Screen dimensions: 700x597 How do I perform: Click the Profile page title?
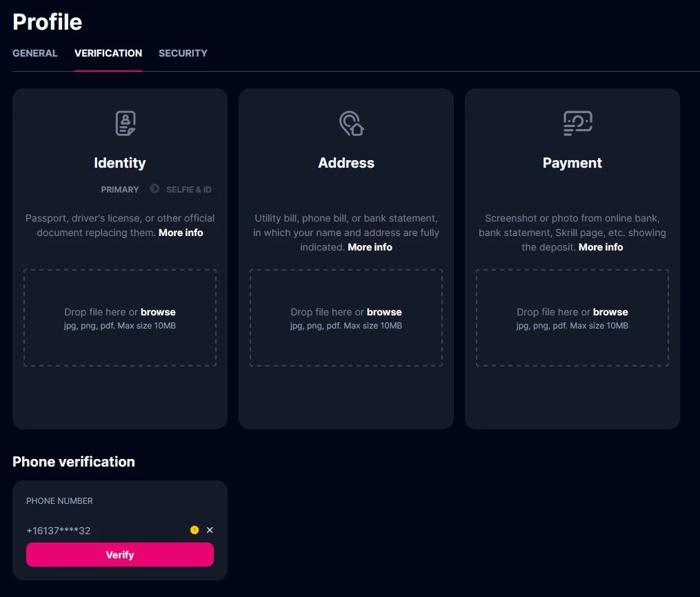coord(48,22)
